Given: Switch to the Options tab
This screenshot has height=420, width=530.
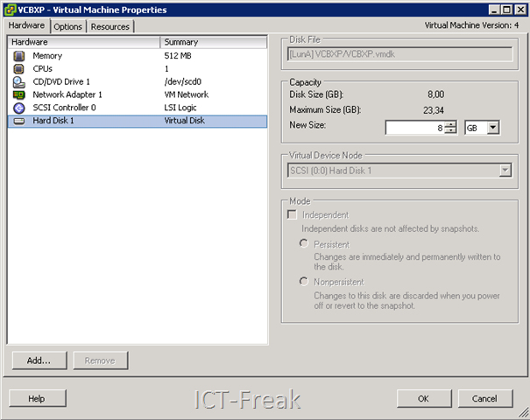Looking at the screenshot, I should coord(68,26).
